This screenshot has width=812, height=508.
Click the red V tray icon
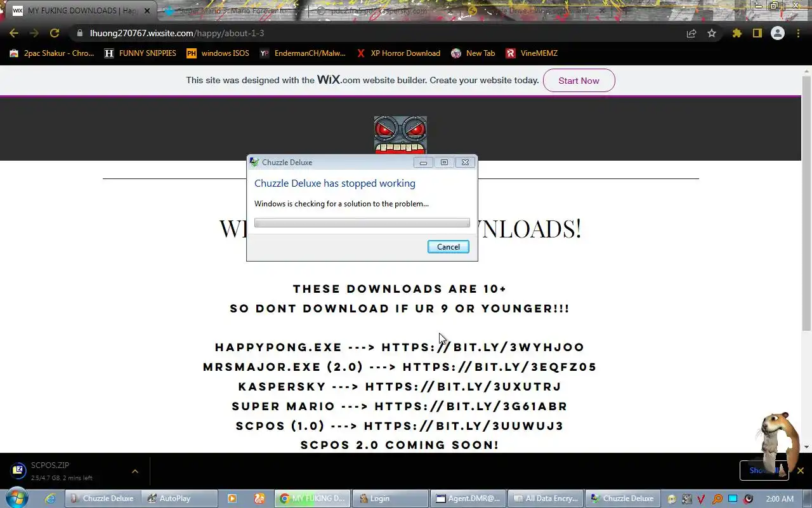click(702, 498)
